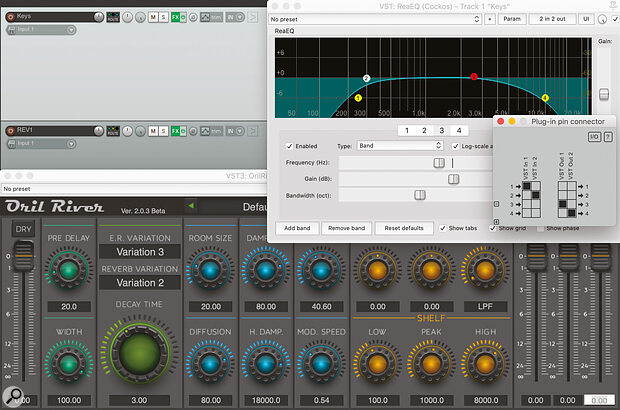The image size is (620, 410).
Task: Click the Add band button
Action: (297, 228)
